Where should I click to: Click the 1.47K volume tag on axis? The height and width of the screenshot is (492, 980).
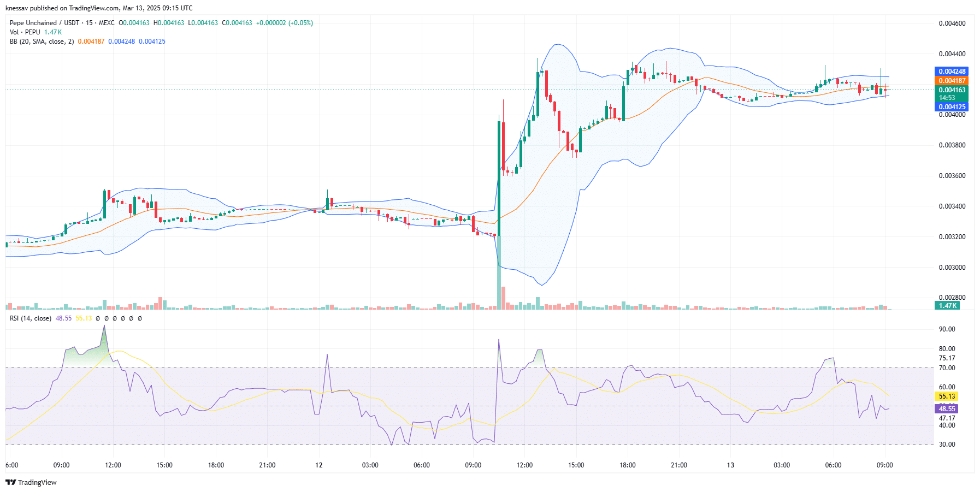point(948,306)
